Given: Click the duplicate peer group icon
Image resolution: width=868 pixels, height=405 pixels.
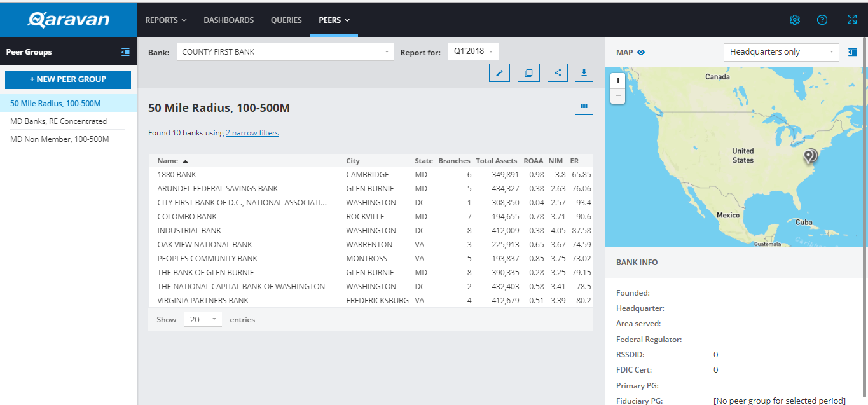Looking at the screenshot, I should coord(528,73).
